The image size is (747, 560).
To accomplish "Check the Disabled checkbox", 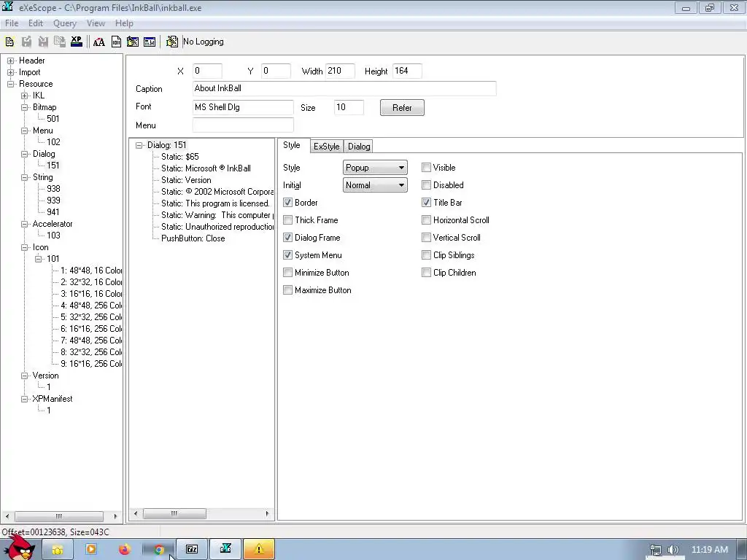I will [426, 185].
